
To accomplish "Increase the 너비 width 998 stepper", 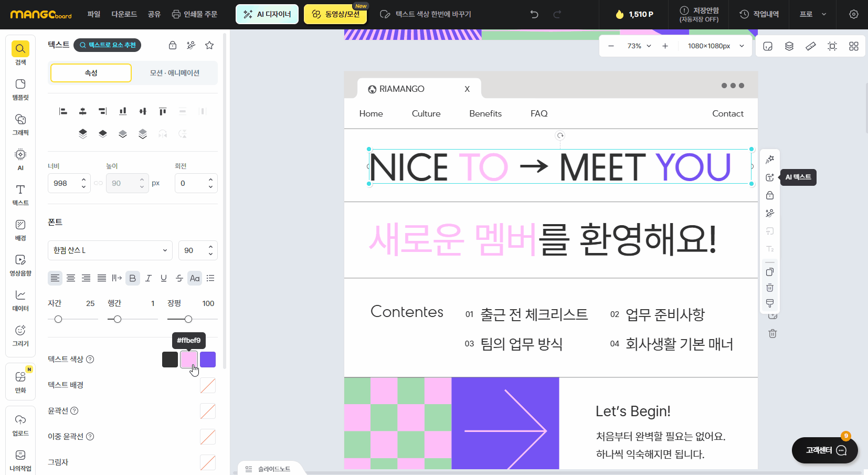I will tap(83, 180).
